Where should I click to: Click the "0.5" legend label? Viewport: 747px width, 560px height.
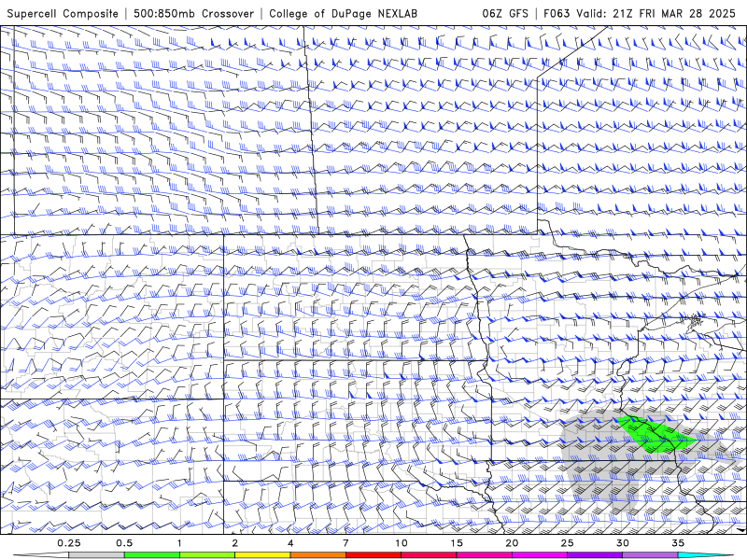[x=124, y=543]
